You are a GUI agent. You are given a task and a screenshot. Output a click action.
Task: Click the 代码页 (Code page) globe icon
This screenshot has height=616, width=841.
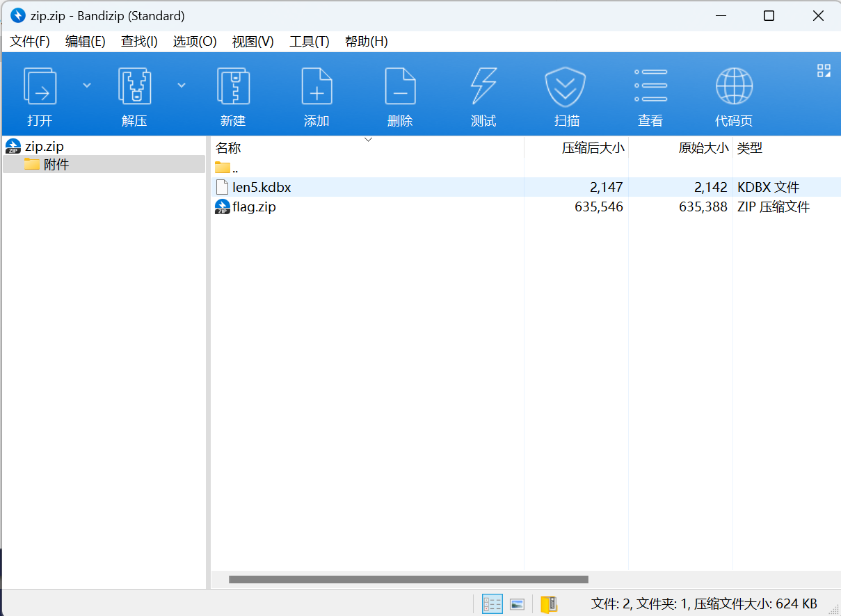click(734, 86)
